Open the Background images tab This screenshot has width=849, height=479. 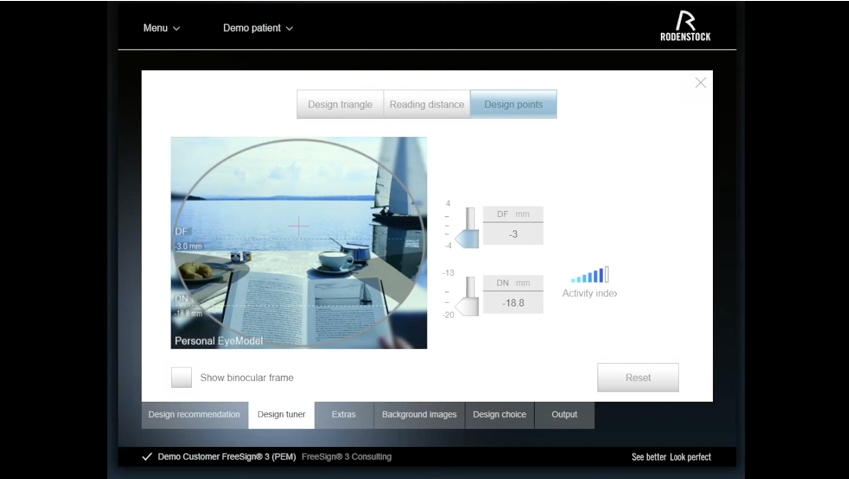click(x=419, y=415)
